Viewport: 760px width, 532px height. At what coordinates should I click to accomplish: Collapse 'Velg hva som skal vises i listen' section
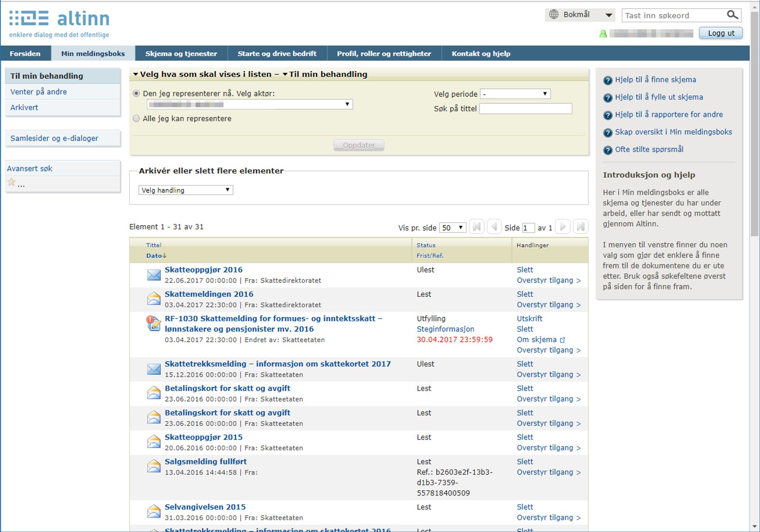(136, 74)
